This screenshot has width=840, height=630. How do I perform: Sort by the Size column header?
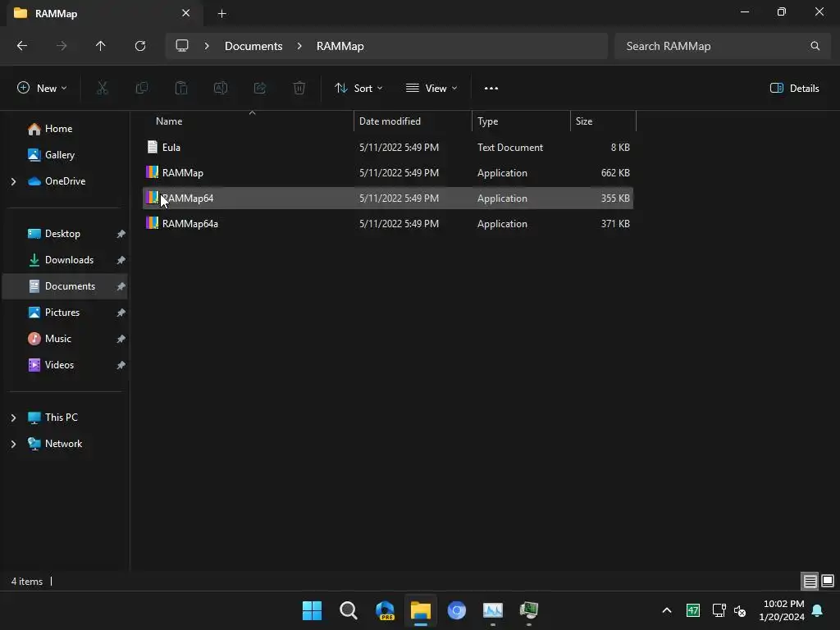coord(603,121)
